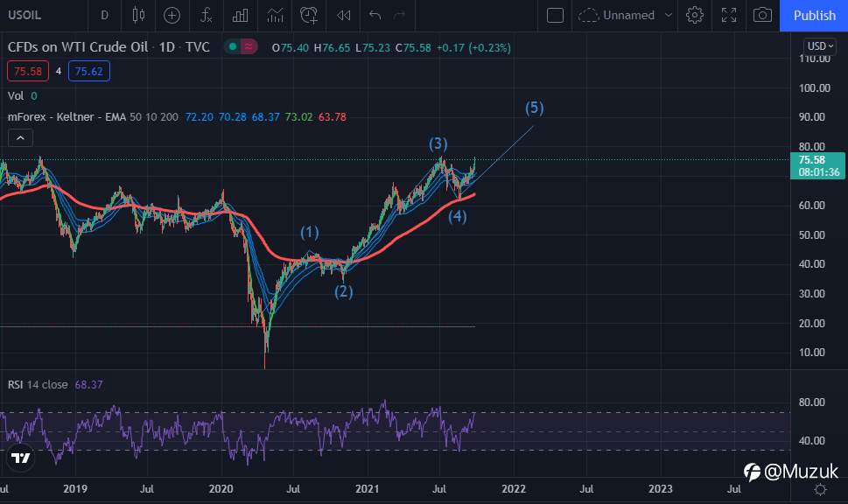Open the candlestick chart style selector
The image size is (848, 504).
click(138, 15)
